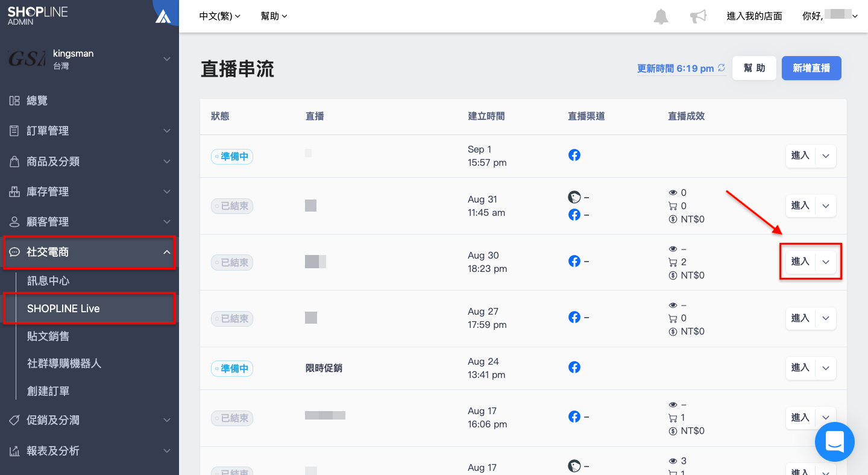
Task: Click the 顧客管理 person icon
Action: pos(14,222)
